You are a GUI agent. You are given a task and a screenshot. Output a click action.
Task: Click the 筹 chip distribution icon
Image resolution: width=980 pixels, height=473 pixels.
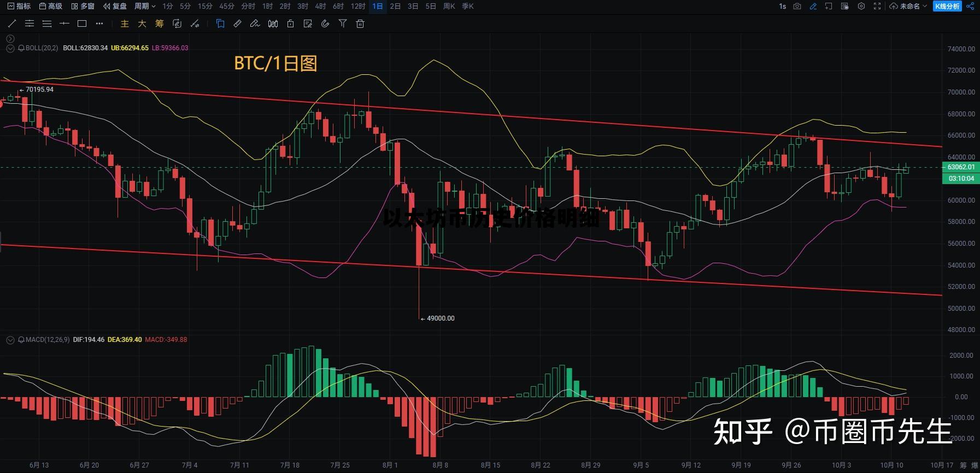pyautogui.click(x=160, y=23)
